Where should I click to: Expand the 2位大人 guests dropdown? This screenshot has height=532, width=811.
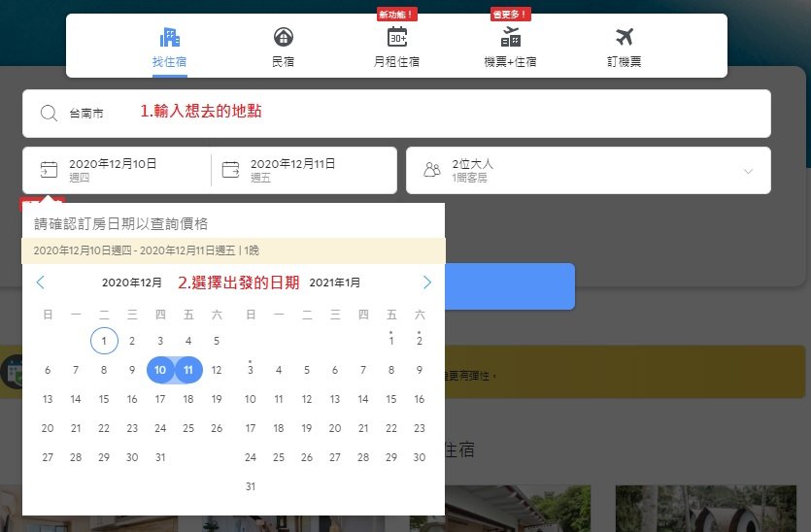click(x=589, y=170)
